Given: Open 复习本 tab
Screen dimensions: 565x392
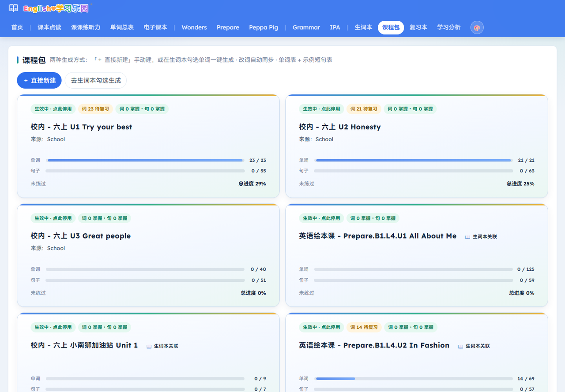Looking at the screenshot, I should tap(418, 27).
